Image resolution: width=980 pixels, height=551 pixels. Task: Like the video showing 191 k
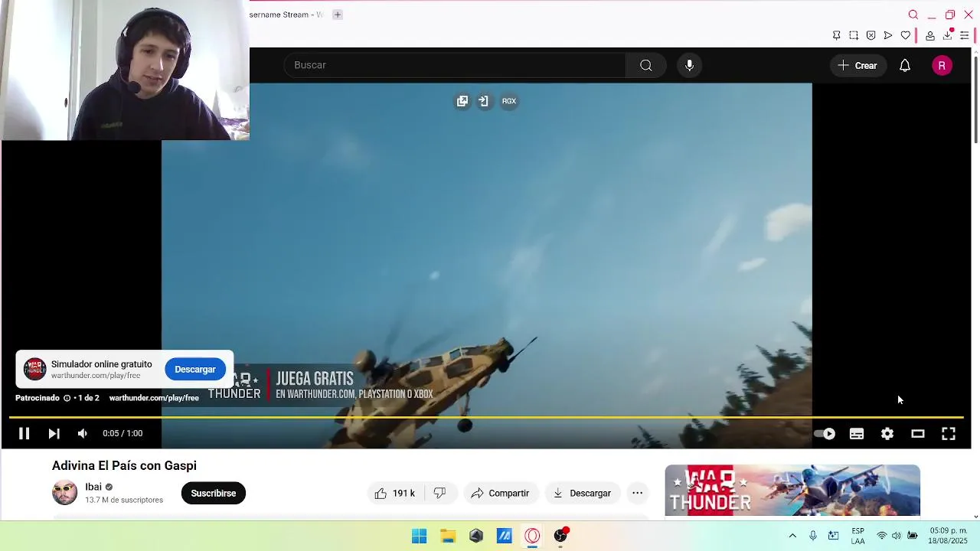pyautogui.click(x=395, y=493)
